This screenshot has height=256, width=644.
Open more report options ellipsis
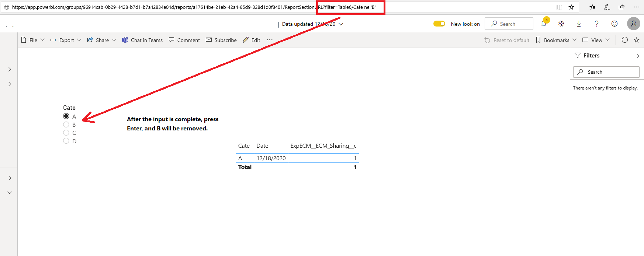(270, 40)
